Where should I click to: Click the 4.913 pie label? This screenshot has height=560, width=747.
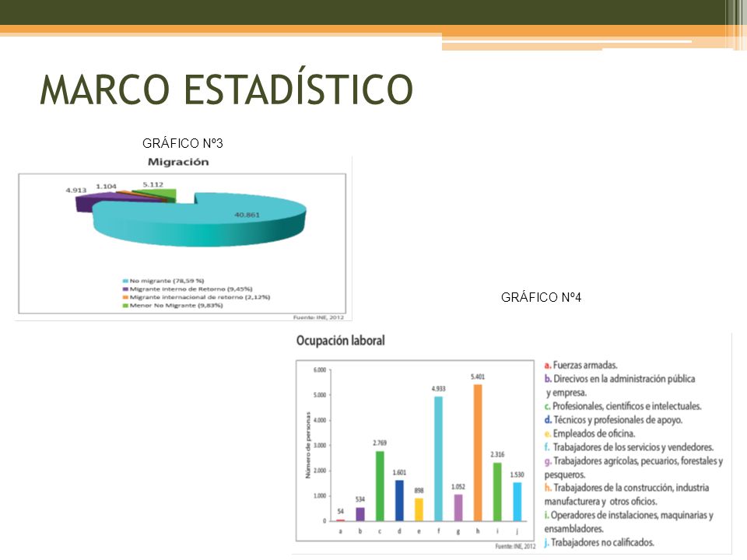point(76,190)
